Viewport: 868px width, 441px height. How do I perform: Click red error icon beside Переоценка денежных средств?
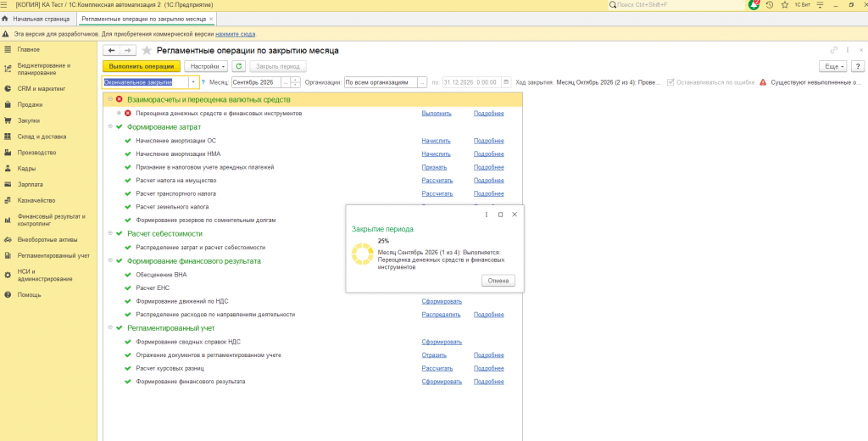coord(128,113)
